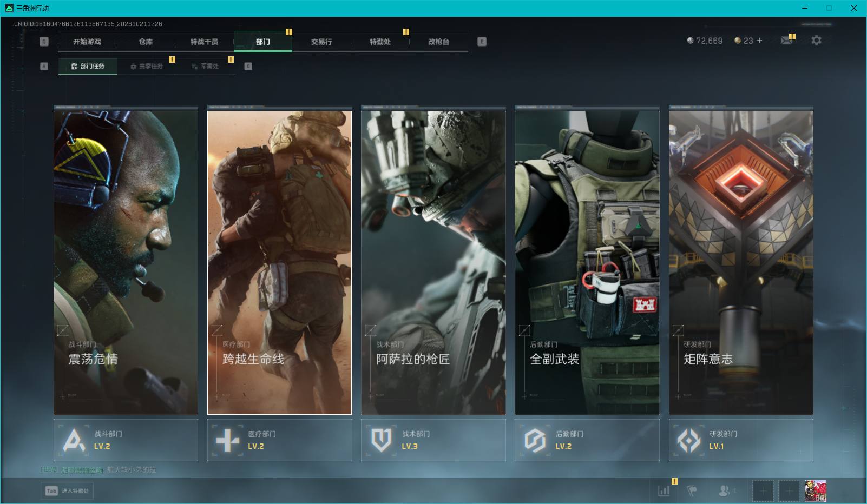
Task: Open the mail envelope icon
Action: click(x=786, y=41)
